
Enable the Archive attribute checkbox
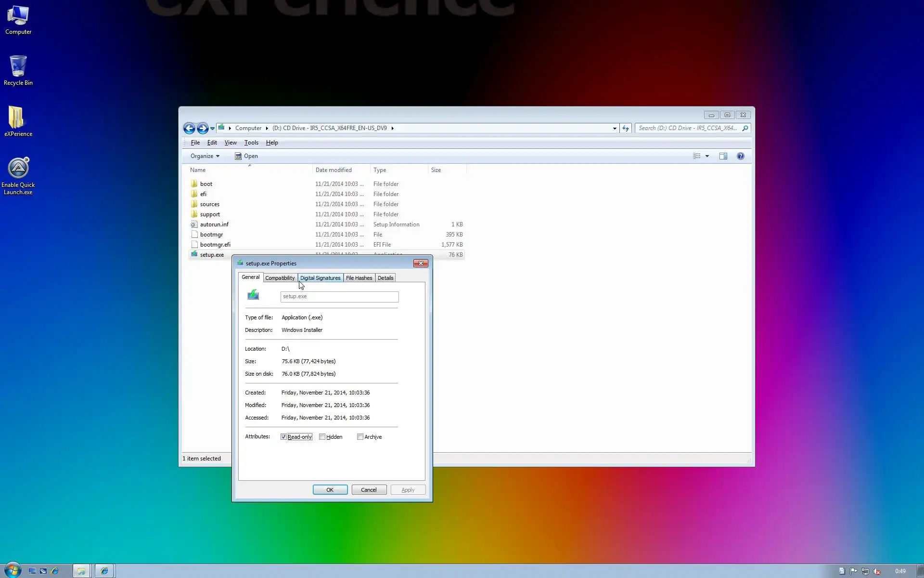(x=360, y=437)
